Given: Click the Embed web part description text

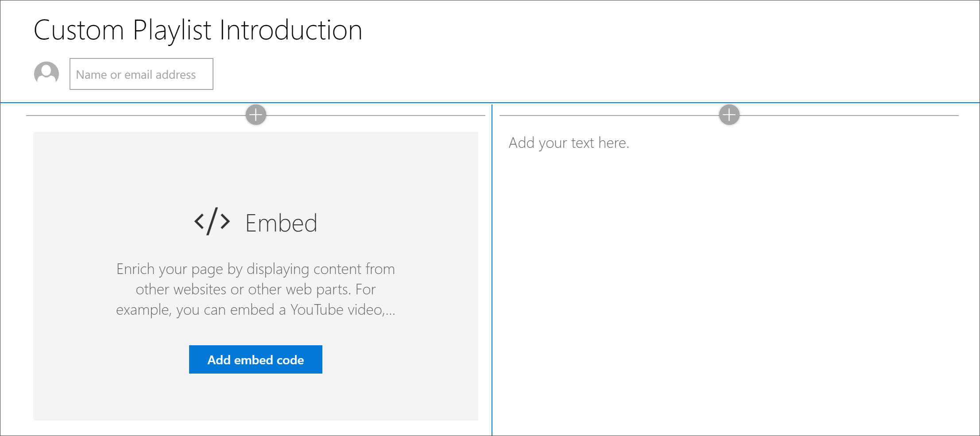Looking at the screenshot, I should click(256, 289).
